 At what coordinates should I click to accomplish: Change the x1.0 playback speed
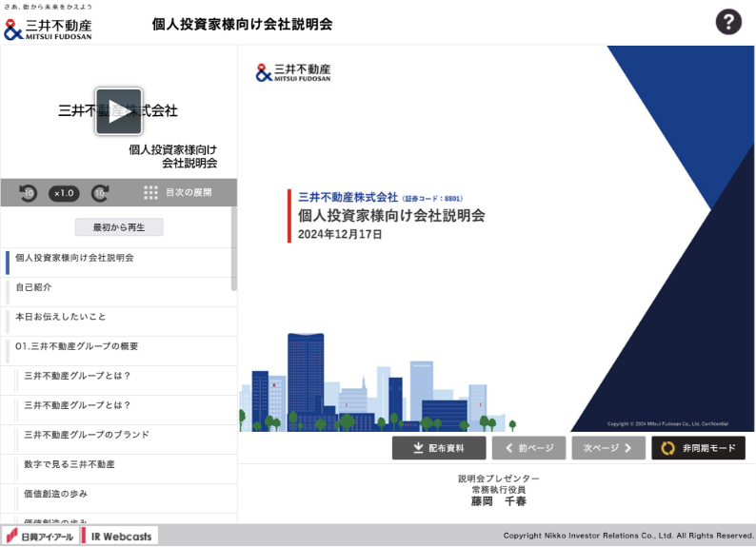point(64,193)
